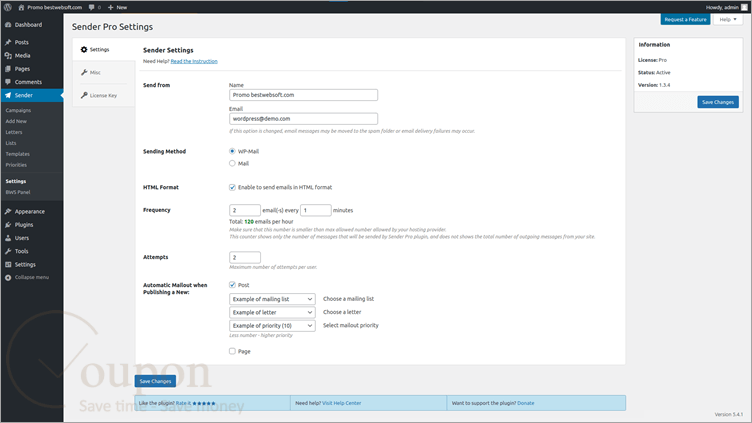Viewport: 752px width, 423px height.
Task: Open the admin user avatar
Action: pyautogui.click(x=745, y=7)
